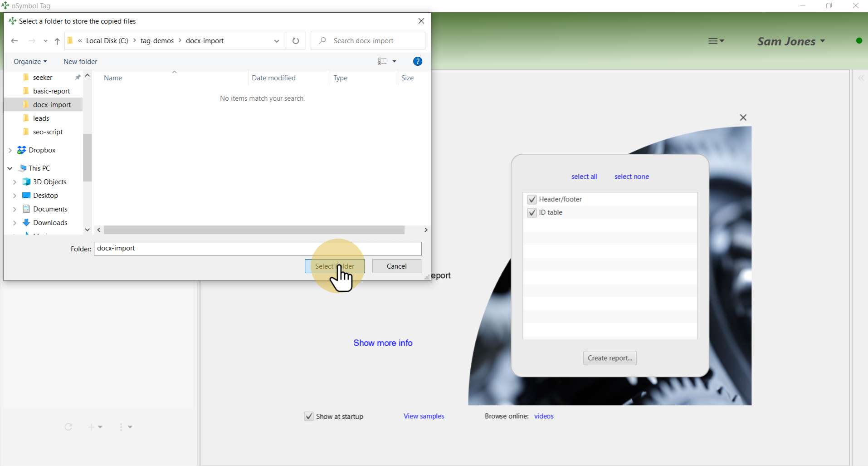Cancel the folder selection dialog
Image resolution: width=868 pixels, height=466 pixels.
point(397,266)
